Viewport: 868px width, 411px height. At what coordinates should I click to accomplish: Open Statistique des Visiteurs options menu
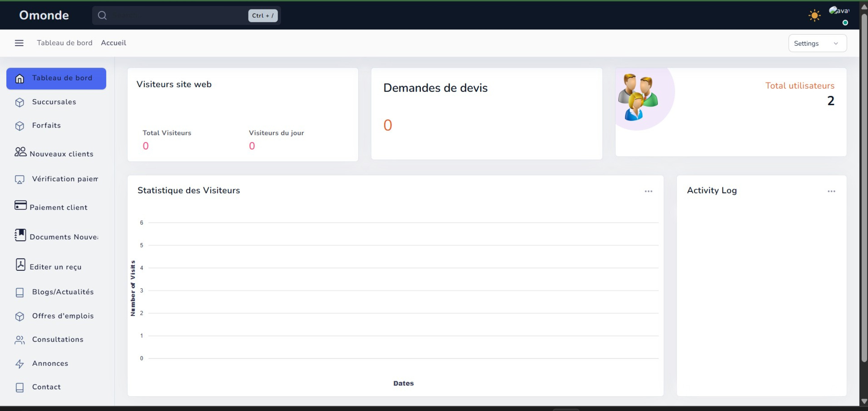coord(648,191)
